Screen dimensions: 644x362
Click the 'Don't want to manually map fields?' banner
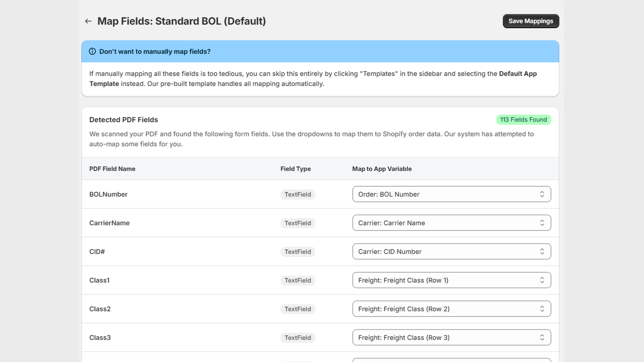coord(320,51)
